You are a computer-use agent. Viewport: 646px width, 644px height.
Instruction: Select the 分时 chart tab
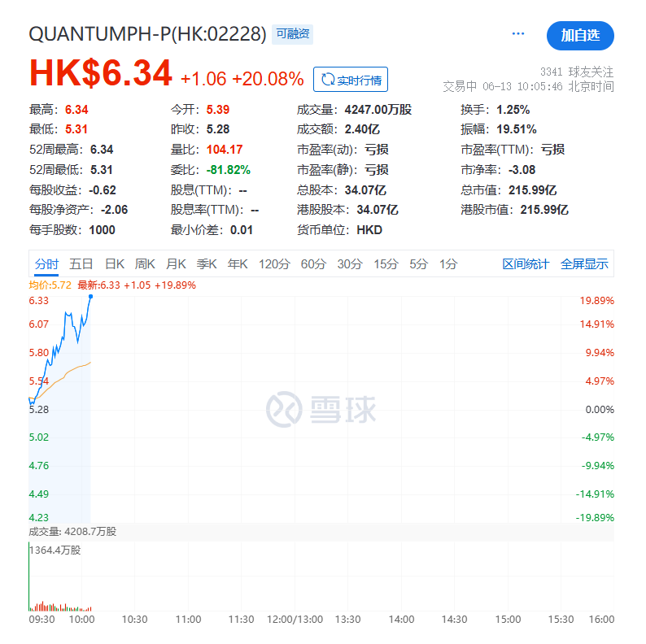pos(46,264)
